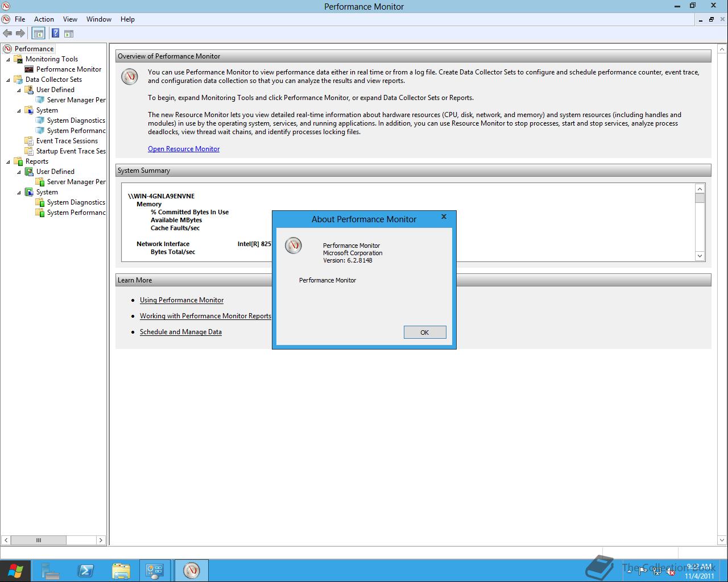Click the Action Center flag tray icon

(x=643, y=572)
